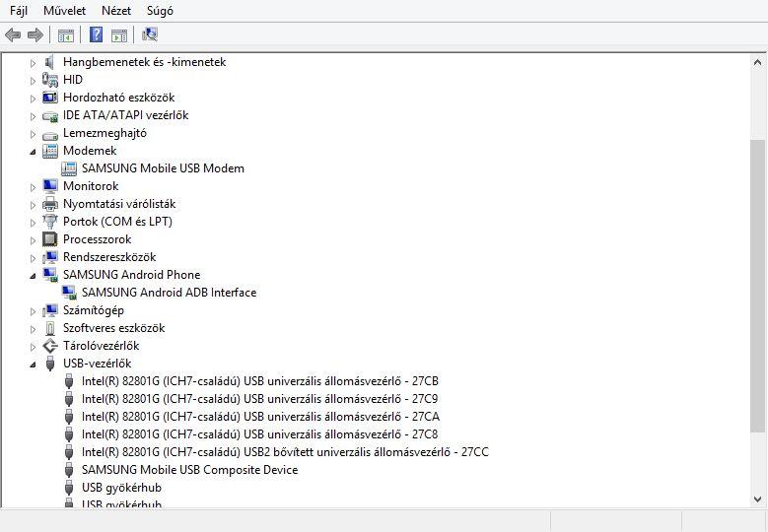Select the Szoftveres eszközök label

click(x=113, y=328)
